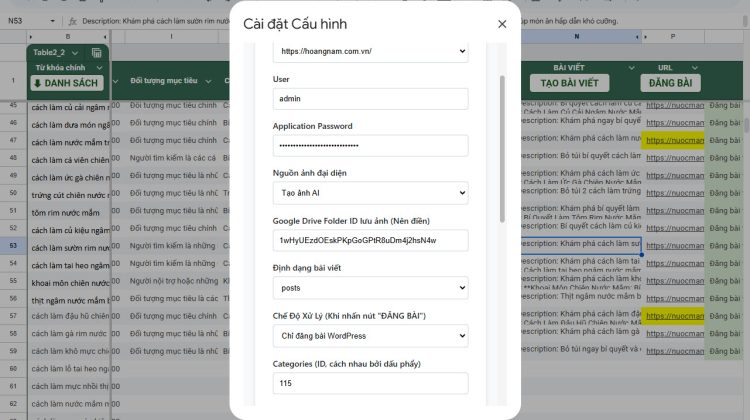Screen dimensions: 750x420
Task: Open the N53 name box dropdown
Action: 50,20
